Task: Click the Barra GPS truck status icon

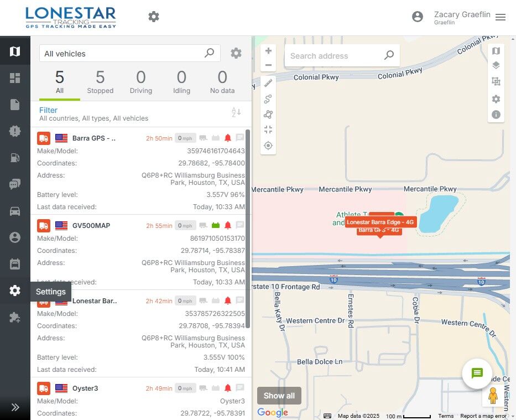Action: 44,138
